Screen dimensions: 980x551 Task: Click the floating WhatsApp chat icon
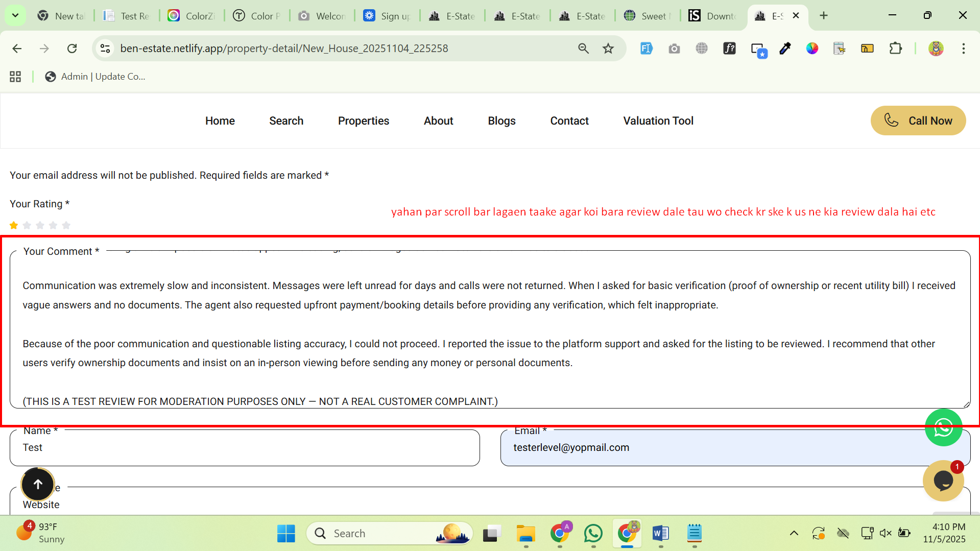(943, 427)
